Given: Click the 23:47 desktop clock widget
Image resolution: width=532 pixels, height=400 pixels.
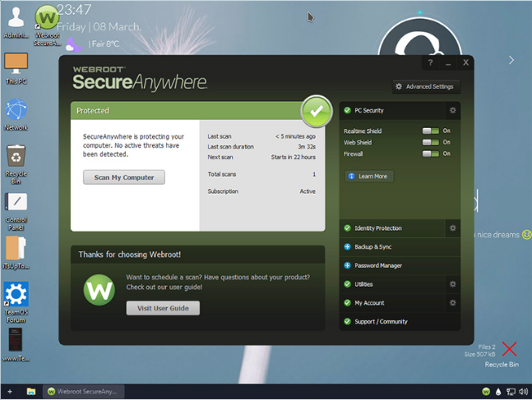Looking at the screenshot, I should tap(74, 10).
